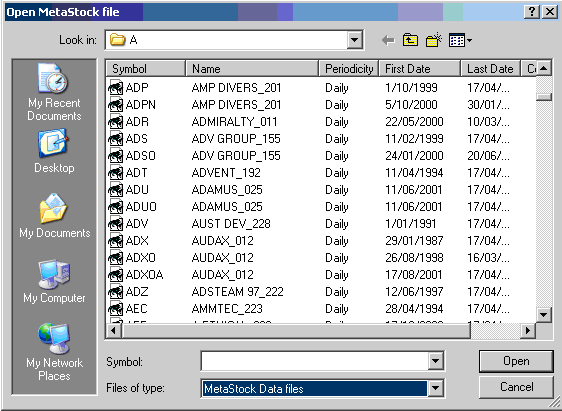
Task: Open My Computer place
Action: [54, 281]
